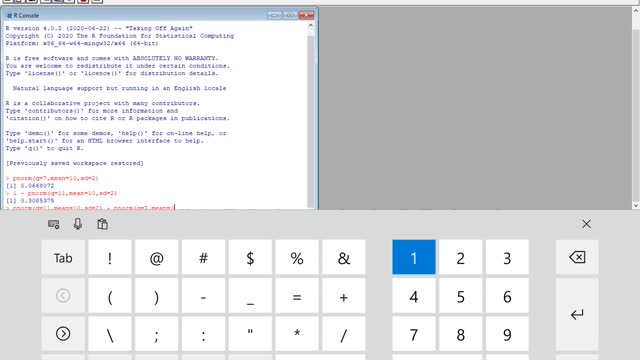The image size is (640, 360).
Task: Tap the number 9 key
Action: [507, 334]
